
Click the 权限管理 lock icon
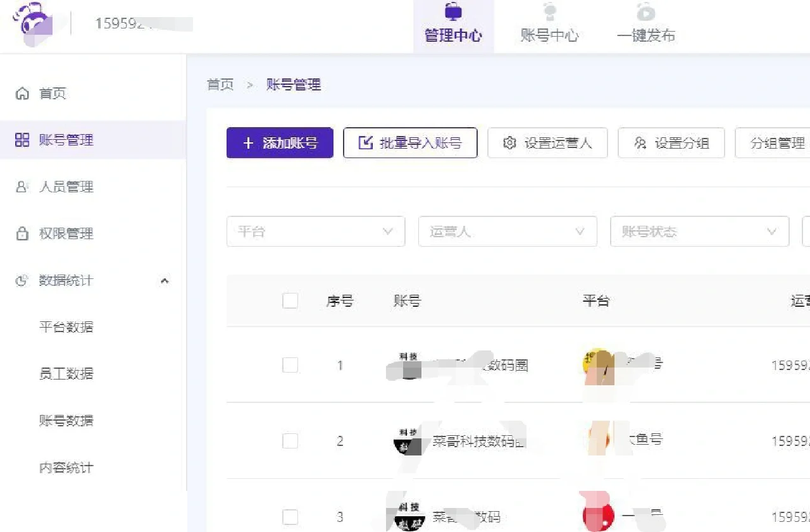22,233
